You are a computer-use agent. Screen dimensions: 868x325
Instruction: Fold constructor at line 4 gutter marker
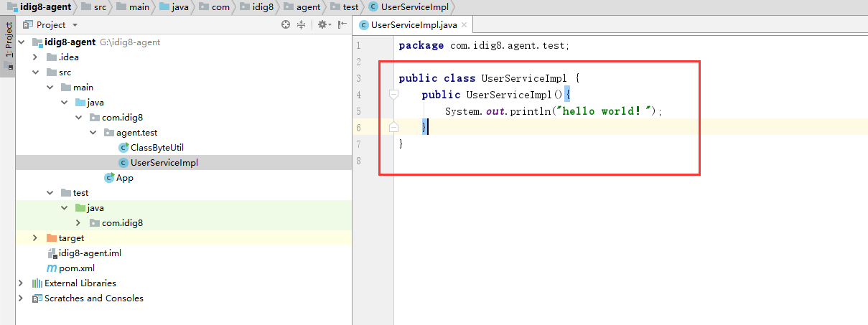click(x=393, y=95)
